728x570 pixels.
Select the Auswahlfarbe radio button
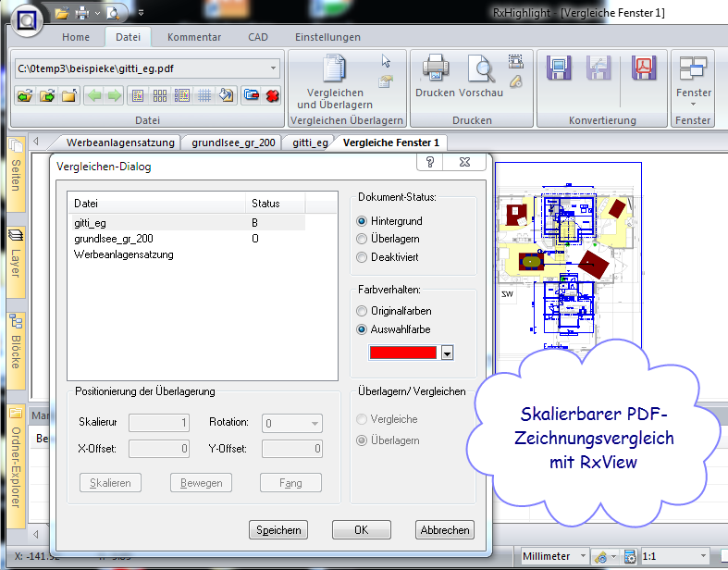(x=361, y=329)
